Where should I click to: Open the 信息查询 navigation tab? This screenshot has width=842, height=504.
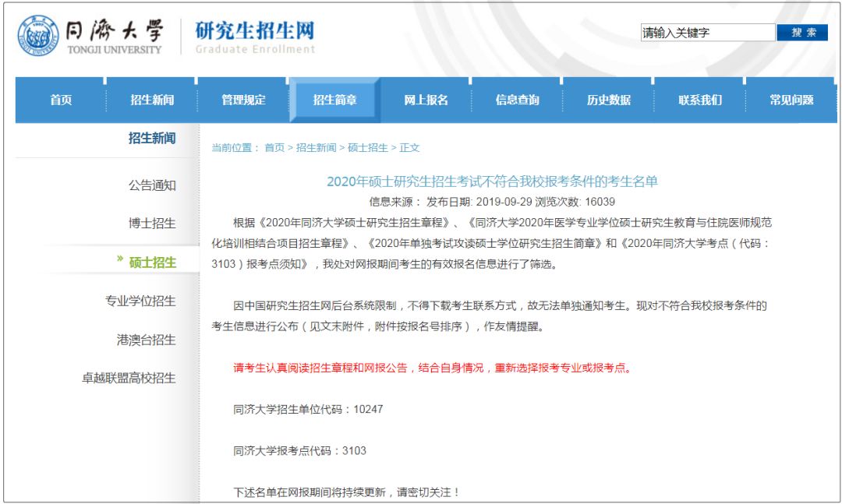click(517, 100)
